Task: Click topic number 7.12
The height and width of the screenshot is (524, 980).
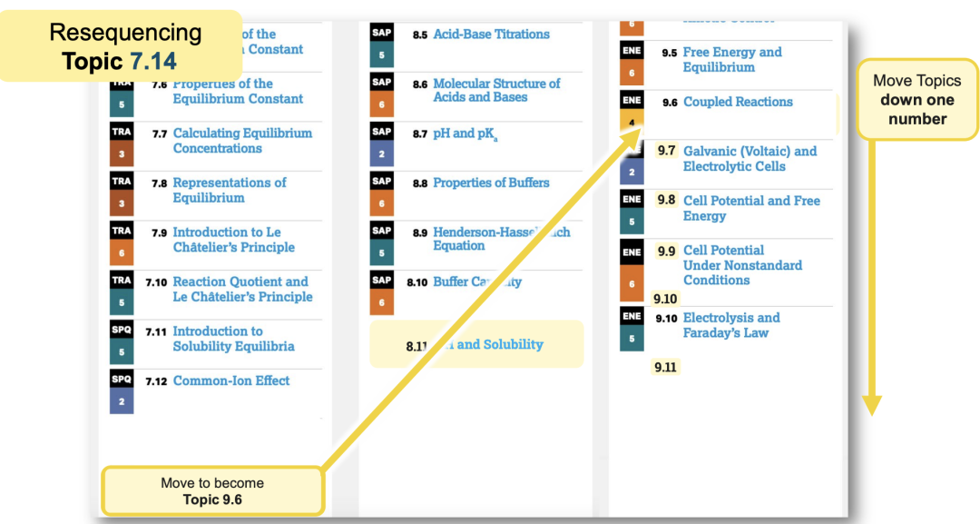Action: click(x=156, y=381)
